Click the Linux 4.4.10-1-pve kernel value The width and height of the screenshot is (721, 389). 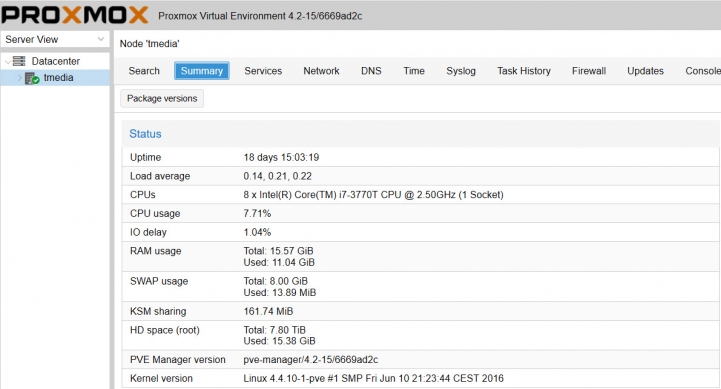pos(373,378)
